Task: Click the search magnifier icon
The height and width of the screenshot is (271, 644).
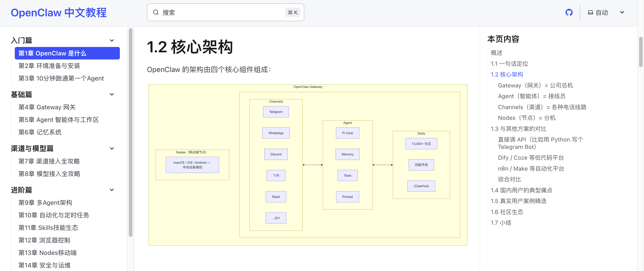Action: tap(156, 12)
